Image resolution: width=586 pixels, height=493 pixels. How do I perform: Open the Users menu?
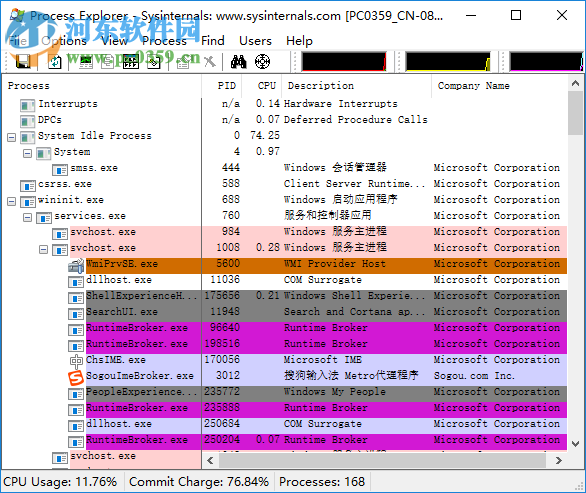255,41
